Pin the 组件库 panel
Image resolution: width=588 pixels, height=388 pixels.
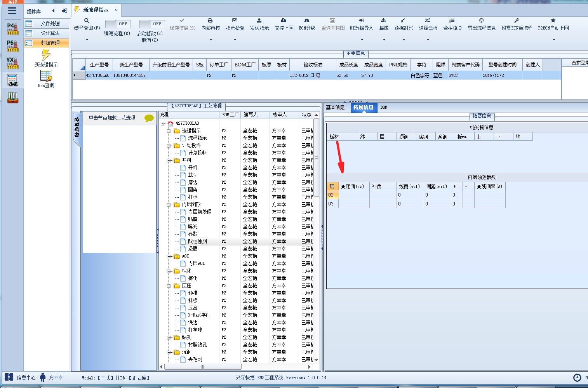point(64,11)
